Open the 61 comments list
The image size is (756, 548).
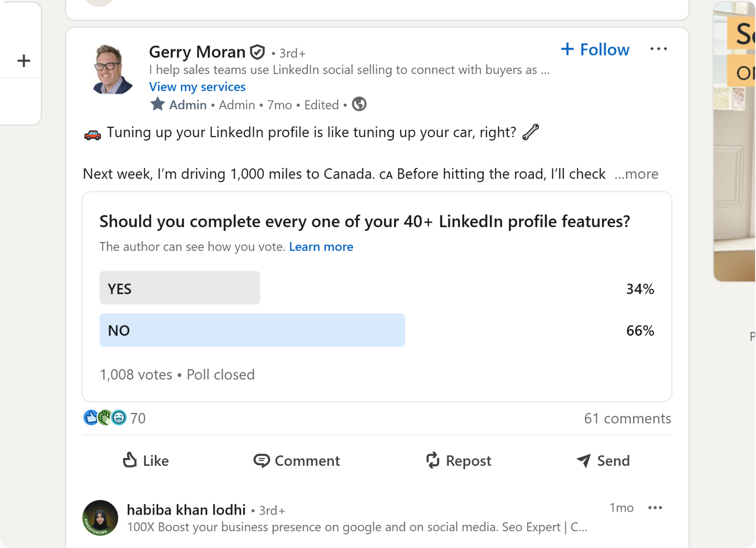[627, 418]
